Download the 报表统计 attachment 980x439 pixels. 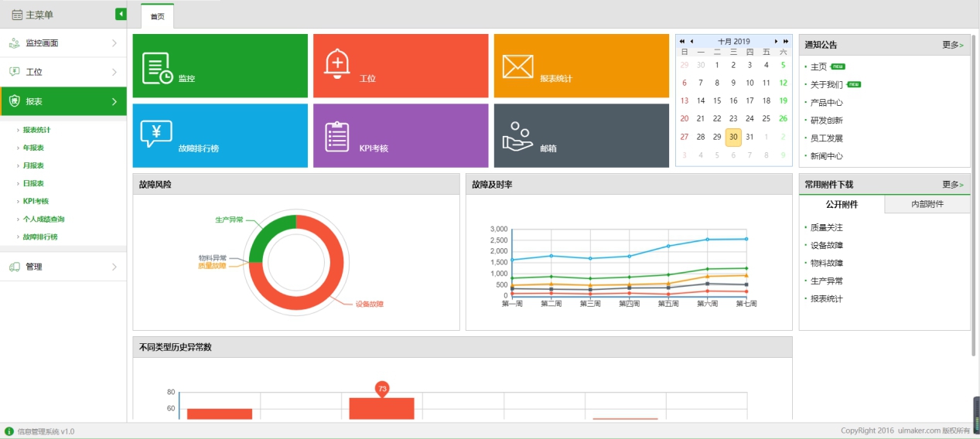827,299
